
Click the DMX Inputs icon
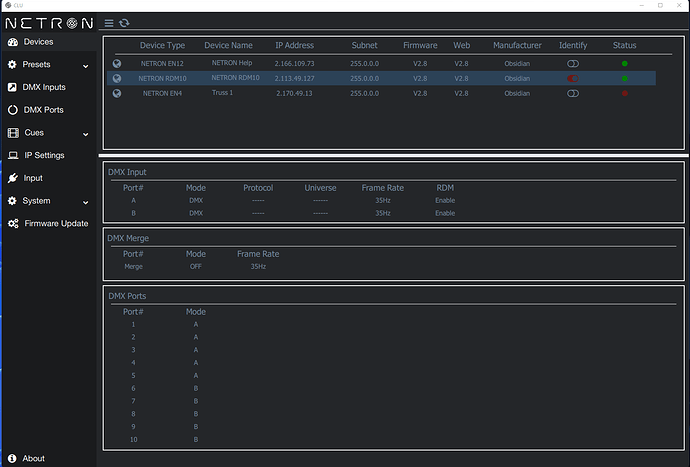coord(12,87)
